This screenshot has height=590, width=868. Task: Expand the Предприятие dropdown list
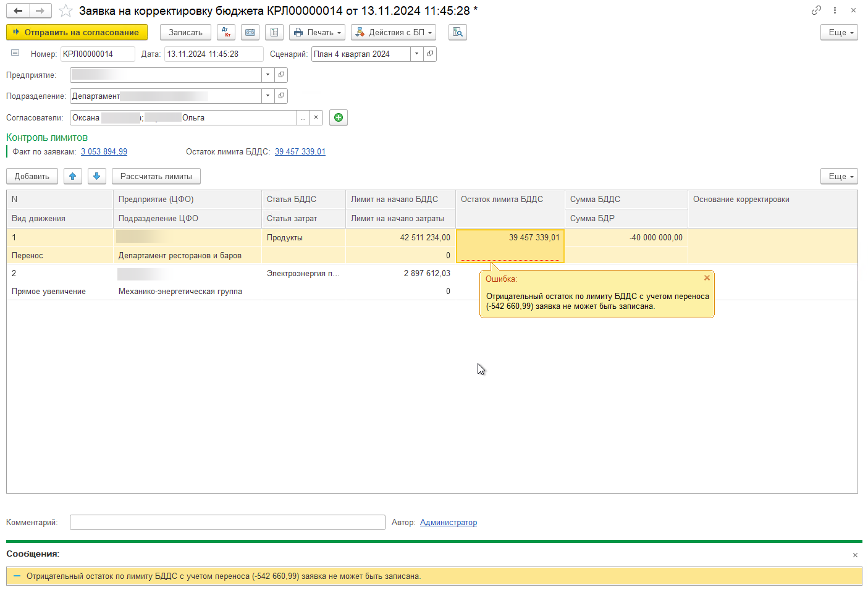pyautogui.click(x=268, y=75)
